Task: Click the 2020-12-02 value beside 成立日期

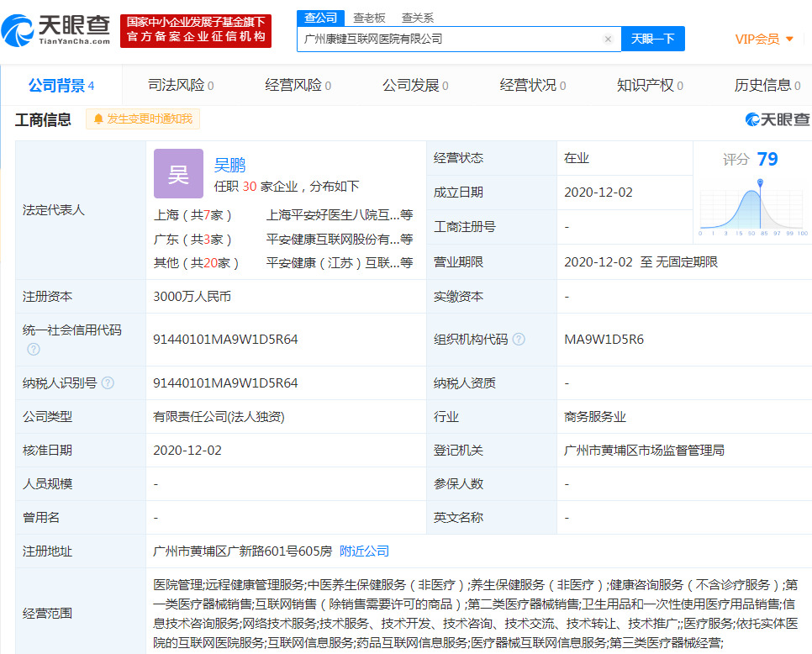Action: click(598, 193)
